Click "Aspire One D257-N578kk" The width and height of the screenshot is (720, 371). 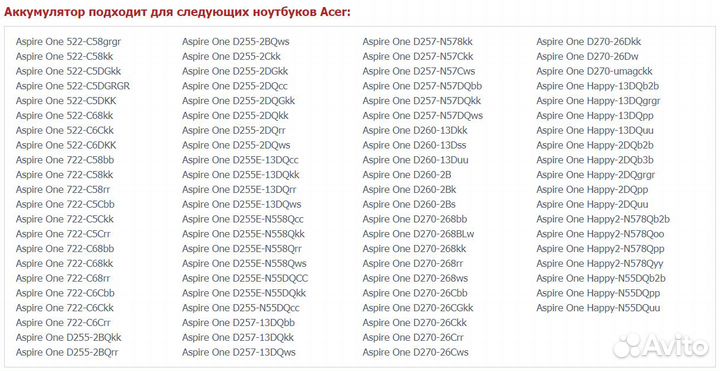[418, 42]
